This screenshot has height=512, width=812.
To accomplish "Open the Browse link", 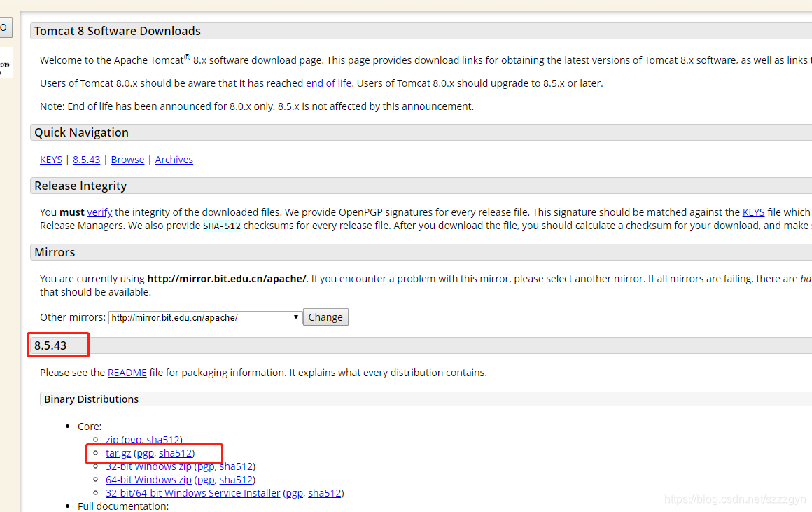I will pos(127,160).
